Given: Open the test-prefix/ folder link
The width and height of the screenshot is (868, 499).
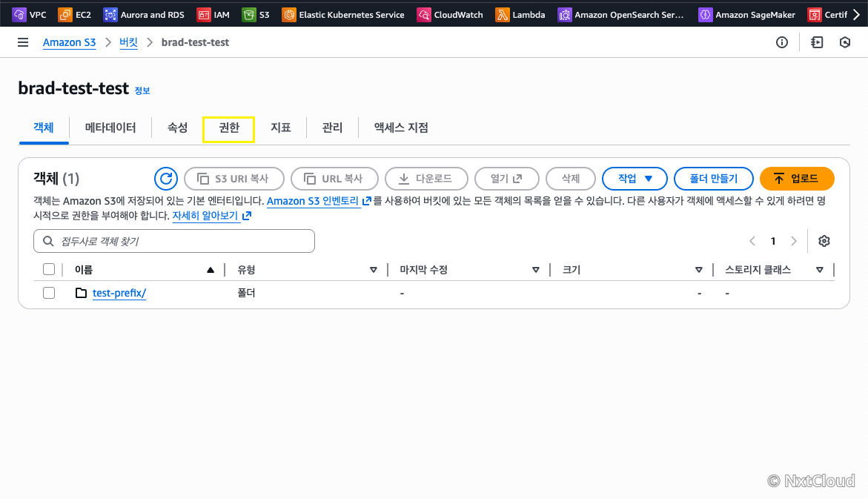Looking at the screenshot, I should point(119,292).
